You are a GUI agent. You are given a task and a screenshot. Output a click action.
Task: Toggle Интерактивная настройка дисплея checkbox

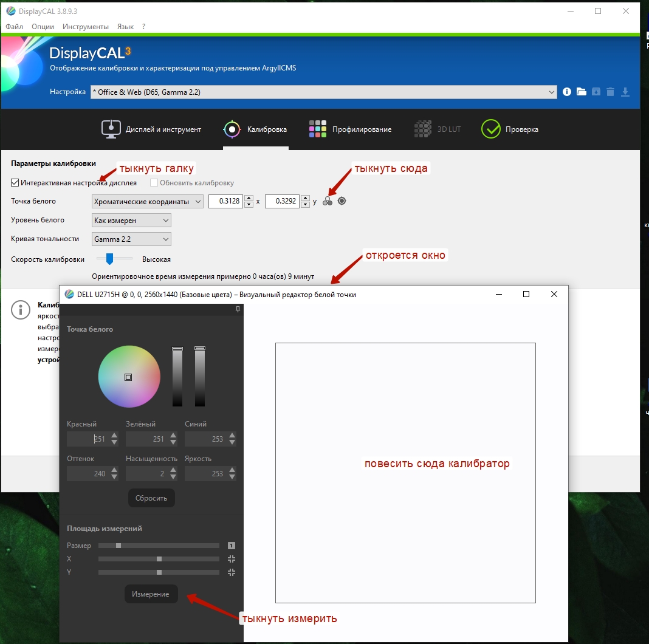15,182
